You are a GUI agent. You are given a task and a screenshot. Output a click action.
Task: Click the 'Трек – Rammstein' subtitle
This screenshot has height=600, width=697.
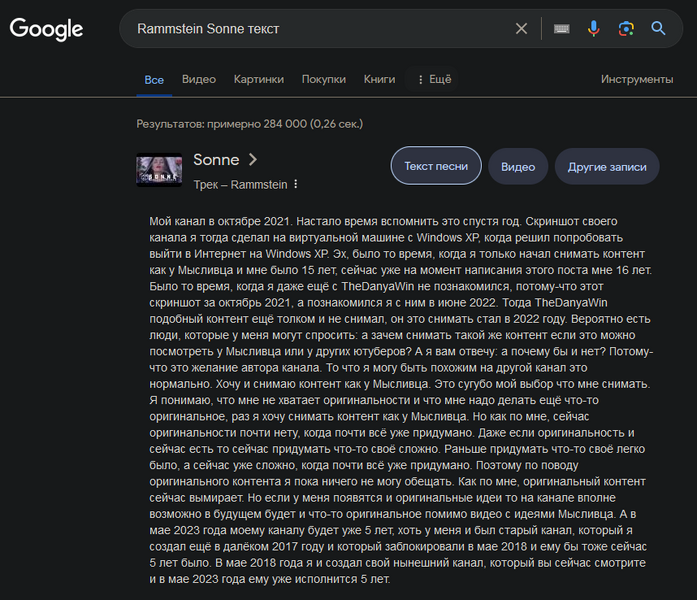click(240, 184)
